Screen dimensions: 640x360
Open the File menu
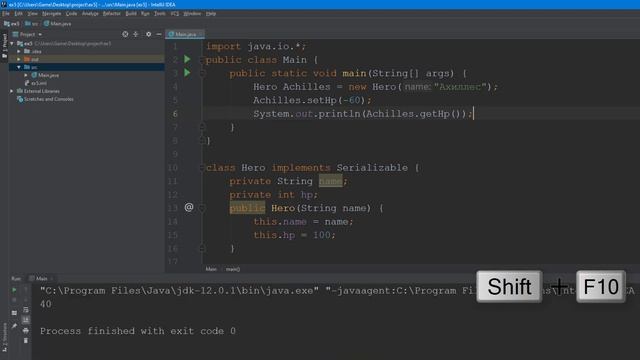[6, 13]
